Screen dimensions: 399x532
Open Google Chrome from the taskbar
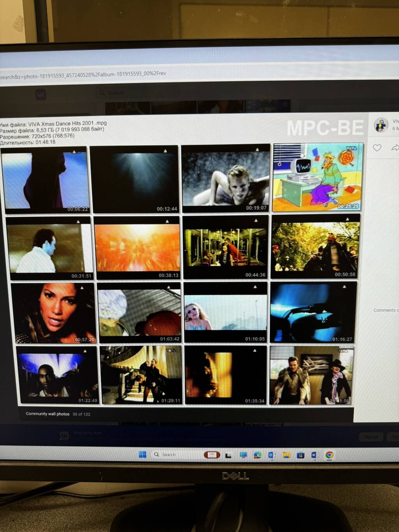point(329,455)
